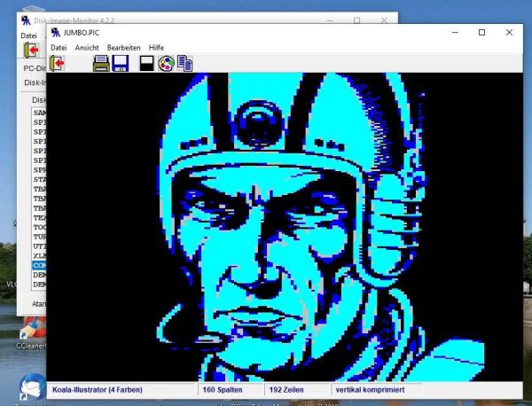Open the Bearbeiten menu

pyautogui.click(x=123, y=48)
